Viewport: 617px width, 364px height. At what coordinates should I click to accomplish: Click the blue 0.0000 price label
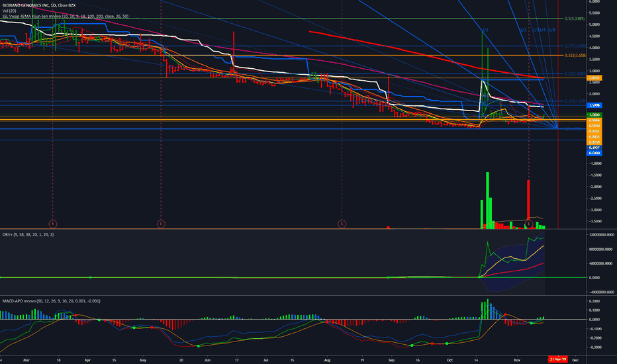(x=594, y=153)
